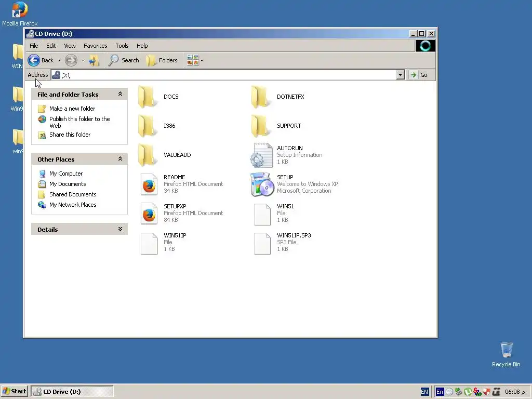
Task: Open the View menu
Action: click(x=70, y=46)
